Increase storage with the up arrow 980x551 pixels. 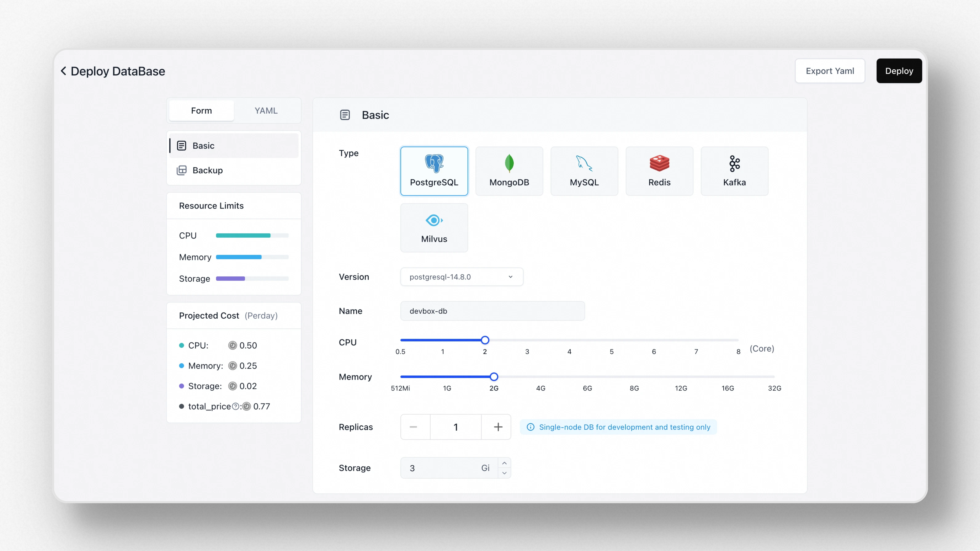(x=504, y=463)
